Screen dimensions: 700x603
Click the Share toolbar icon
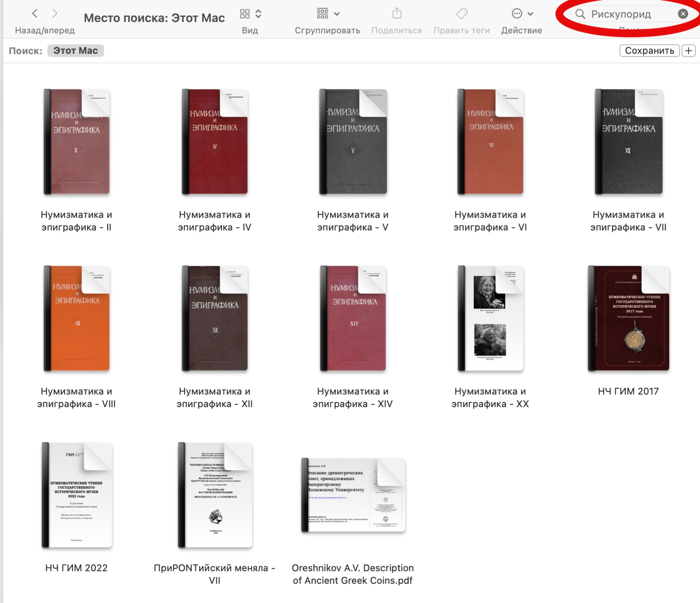[397, 14]
